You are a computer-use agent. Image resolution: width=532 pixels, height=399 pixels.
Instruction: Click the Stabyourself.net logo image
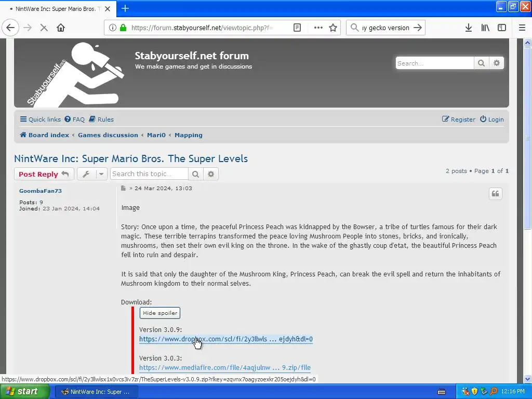click(x=76, y=74)
